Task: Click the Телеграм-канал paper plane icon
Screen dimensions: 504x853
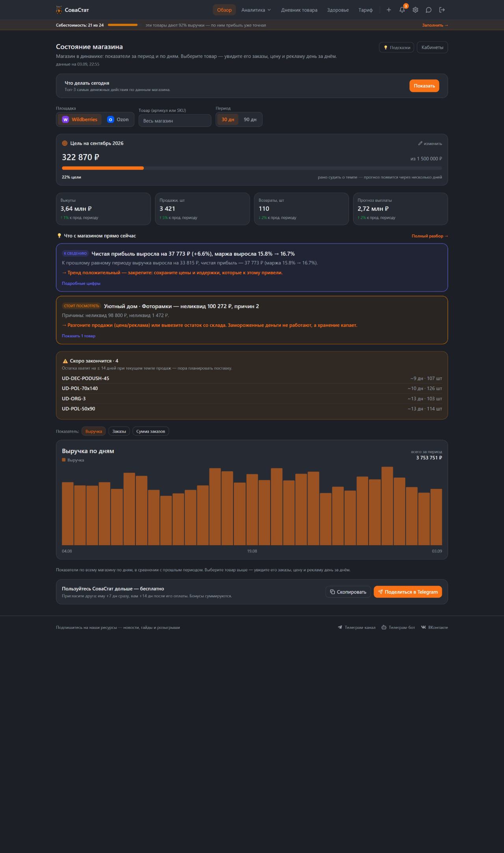Action: click(340, 627)
